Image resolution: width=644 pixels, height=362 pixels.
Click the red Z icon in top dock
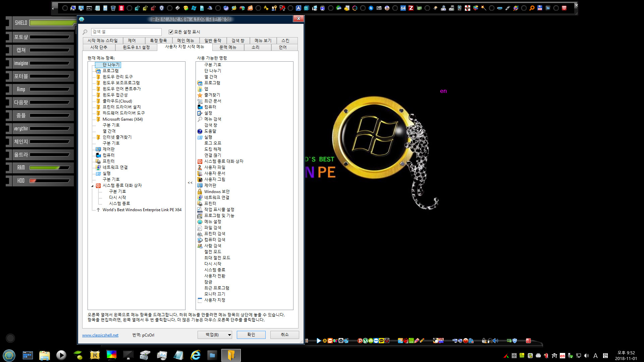pos(411,8)
